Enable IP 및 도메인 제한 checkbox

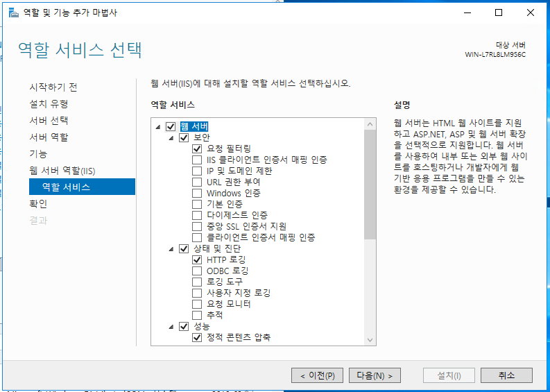(x=197, y=171)
